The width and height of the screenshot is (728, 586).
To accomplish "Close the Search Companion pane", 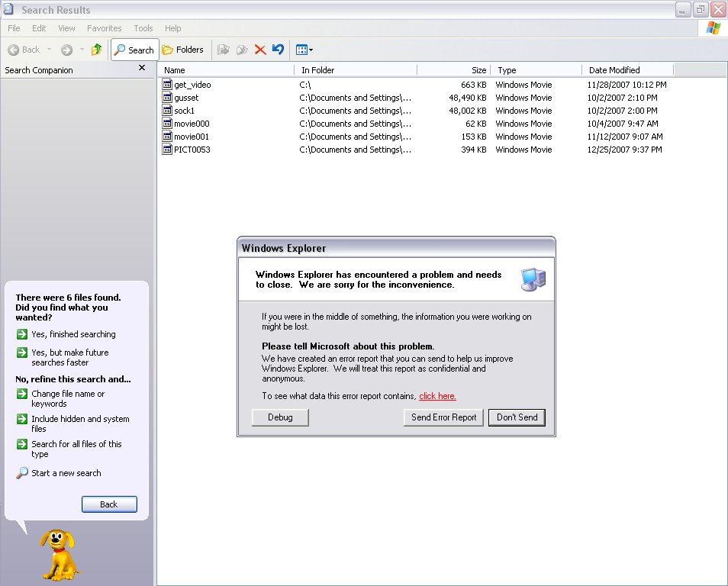I will [142, 68].
